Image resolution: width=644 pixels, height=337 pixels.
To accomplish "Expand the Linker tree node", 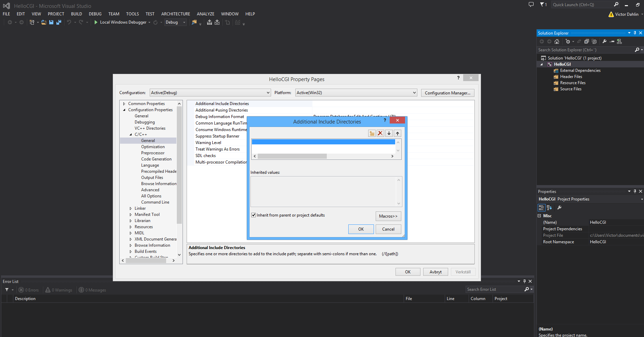I will (x=131, y=208).
